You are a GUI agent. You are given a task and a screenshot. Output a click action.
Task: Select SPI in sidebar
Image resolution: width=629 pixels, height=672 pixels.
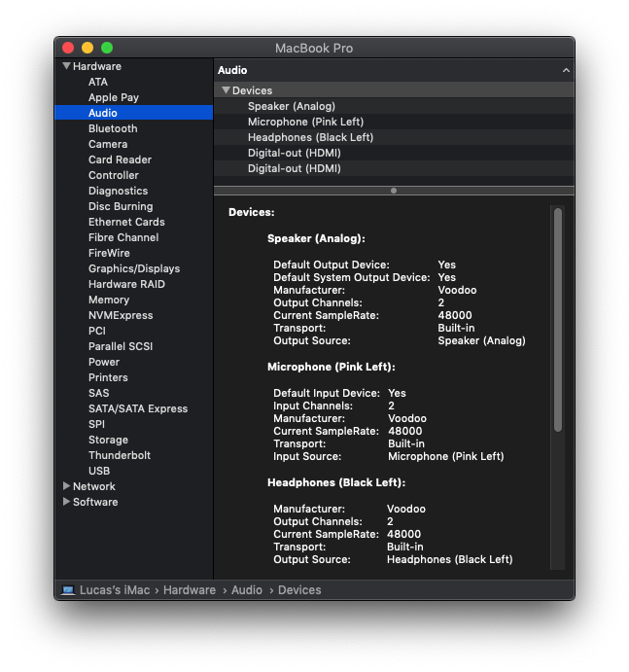[96, 424]
